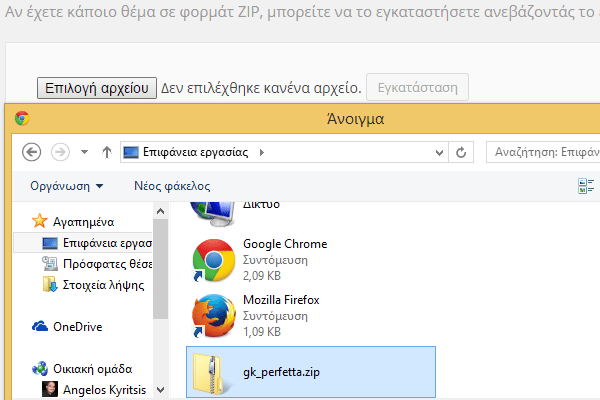Open the recent locations dropdown arrow

85,152
